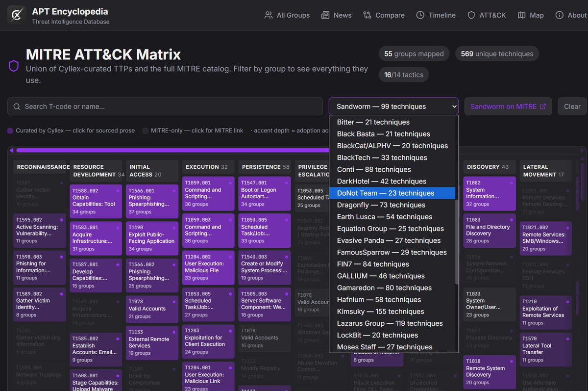Click the News newspaper icon

[x=325, y=15]
